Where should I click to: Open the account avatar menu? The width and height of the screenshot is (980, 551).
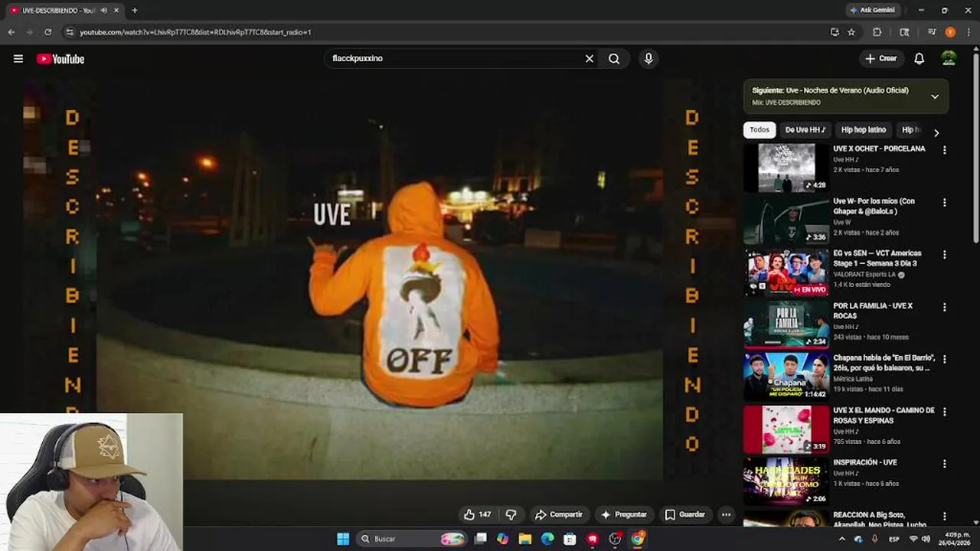949,59
